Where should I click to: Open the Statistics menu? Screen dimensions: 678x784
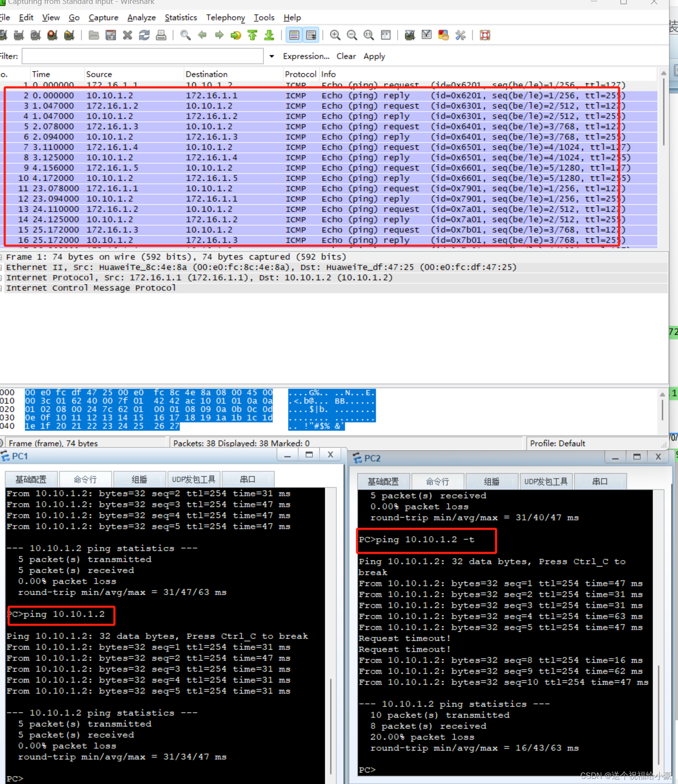pos(181,18)
